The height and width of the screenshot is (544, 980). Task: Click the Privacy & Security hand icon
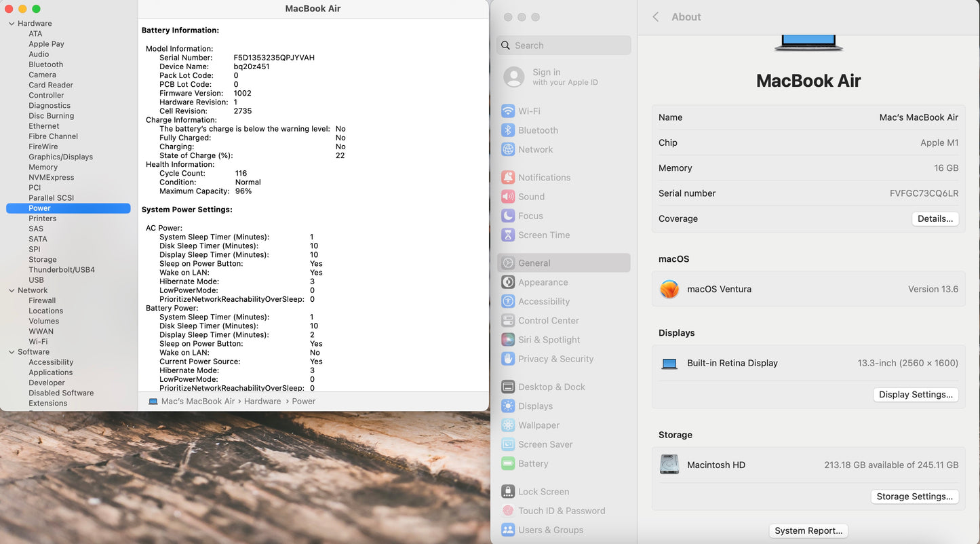click(507, 359)
